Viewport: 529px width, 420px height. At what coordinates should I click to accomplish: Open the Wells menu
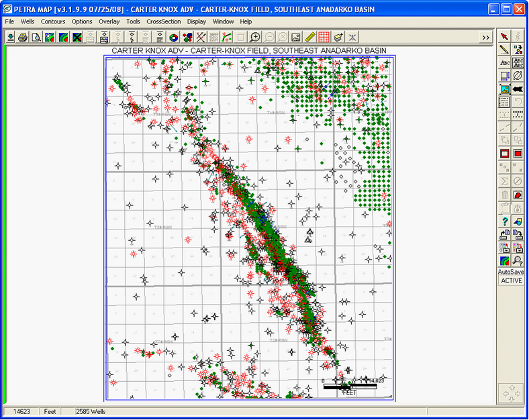(28, 21)
